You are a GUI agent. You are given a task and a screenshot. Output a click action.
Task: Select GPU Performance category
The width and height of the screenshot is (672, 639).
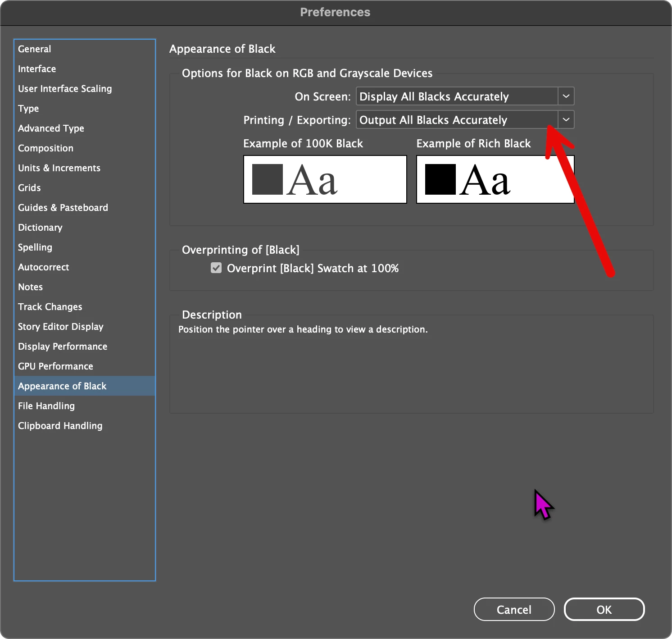coord(85,366)
